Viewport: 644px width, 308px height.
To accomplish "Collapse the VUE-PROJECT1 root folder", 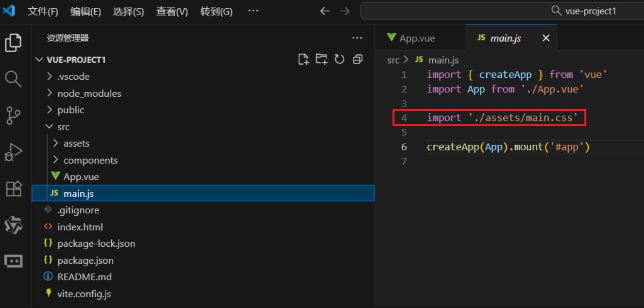I will coord(203,60).
